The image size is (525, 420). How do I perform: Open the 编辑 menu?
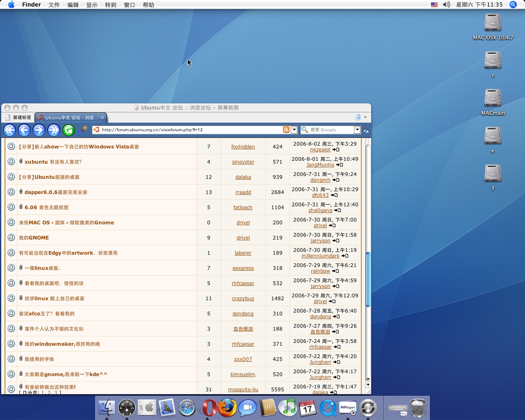73,5
